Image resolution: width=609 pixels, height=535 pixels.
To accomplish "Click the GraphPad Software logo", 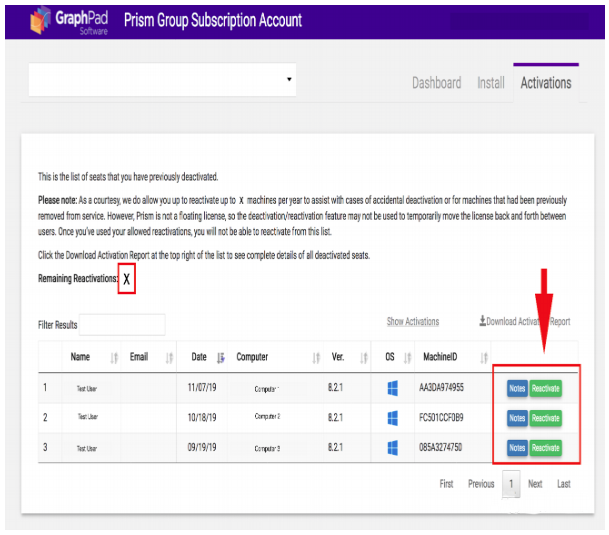I will click(69, 21).
